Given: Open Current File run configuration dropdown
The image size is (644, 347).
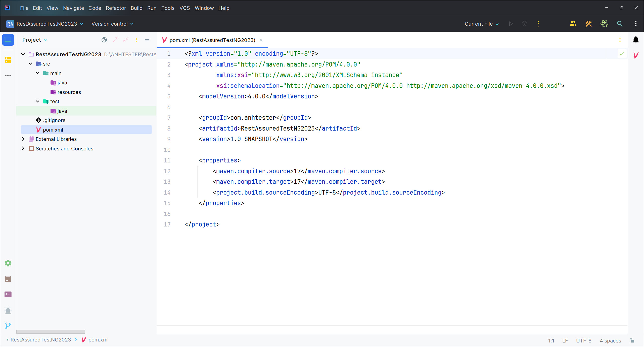Looking at the screenshot, I should [482, 24].
